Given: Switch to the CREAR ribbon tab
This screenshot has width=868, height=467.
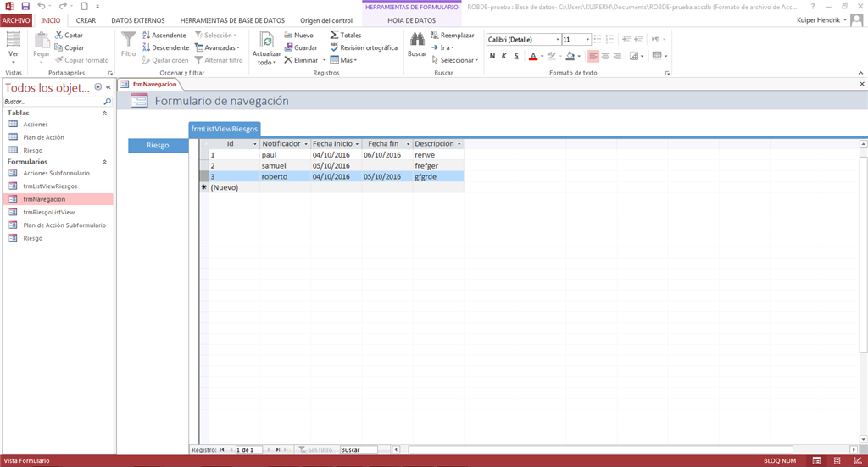Looking at the screenshot, I should pyautogui.click(x=86, y=20).
